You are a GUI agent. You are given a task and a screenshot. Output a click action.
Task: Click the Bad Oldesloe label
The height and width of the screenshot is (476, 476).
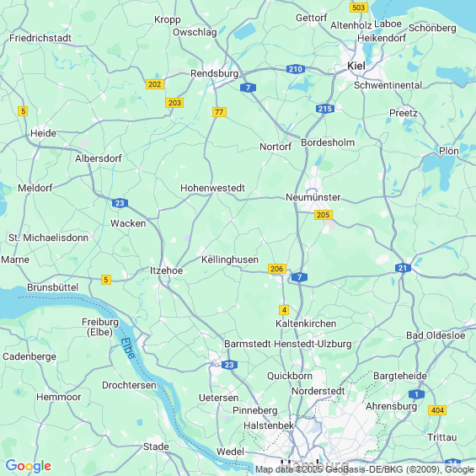pyautogui.click(x=436, y=335)
